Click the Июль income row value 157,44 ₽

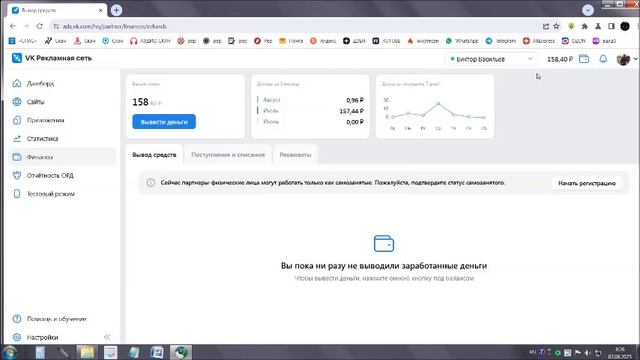(351, 111)
